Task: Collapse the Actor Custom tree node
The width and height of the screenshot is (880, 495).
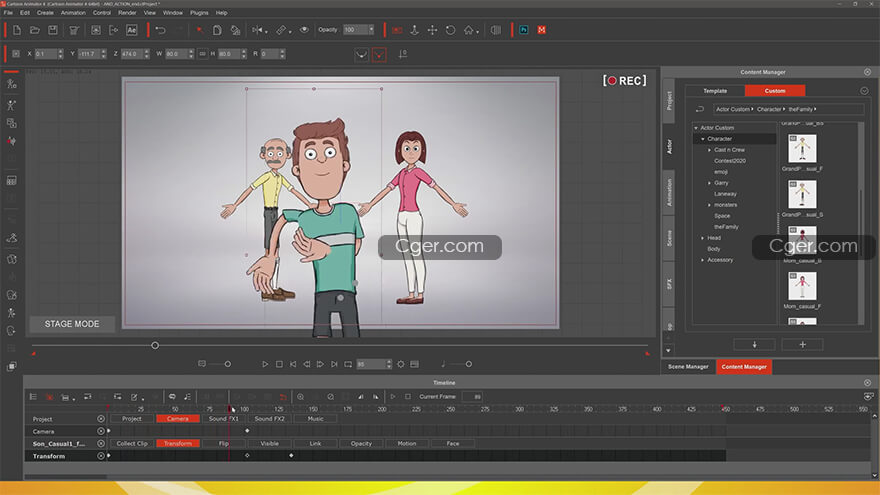Action: click(696, 128)
